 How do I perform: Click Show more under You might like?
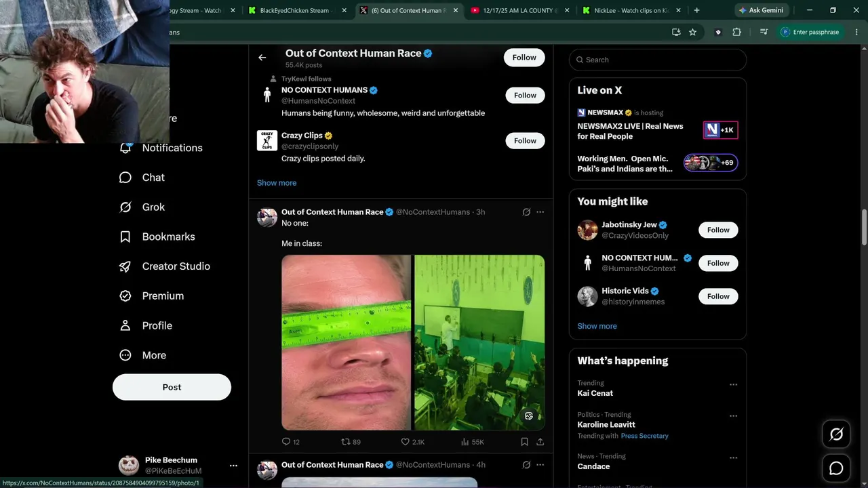597,326
